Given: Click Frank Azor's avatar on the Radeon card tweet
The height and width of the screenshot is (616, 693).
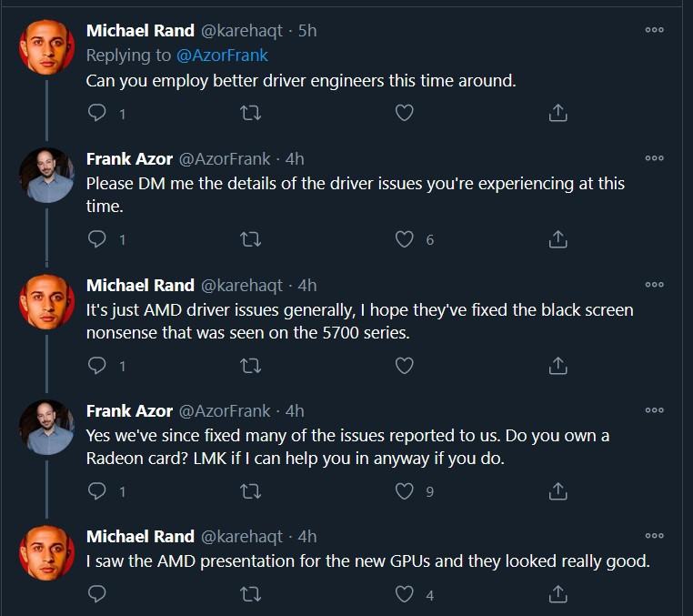Looking at the screenshot, I should 46,427.
